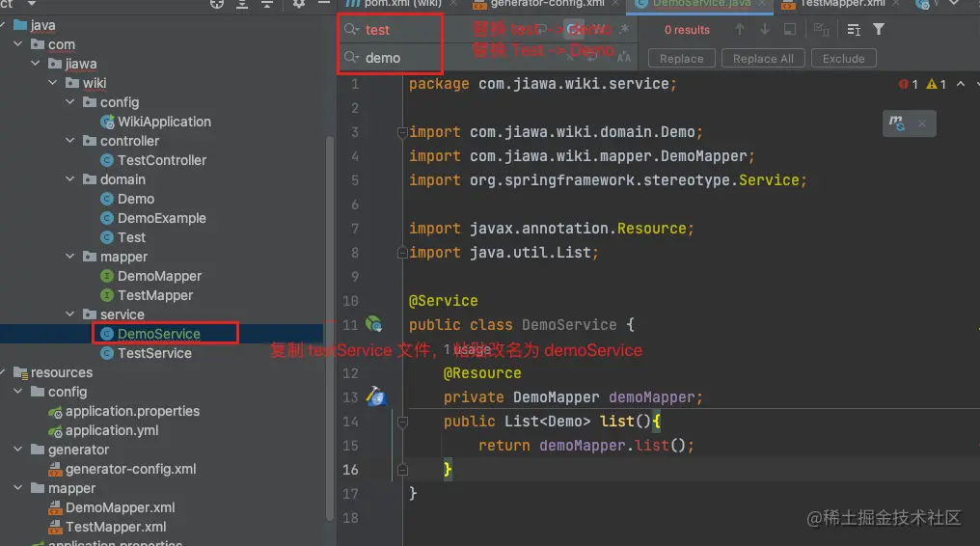Screen dimensions: 980x546
Task: Go to next occurrence arrow
Action: point(764,29)
